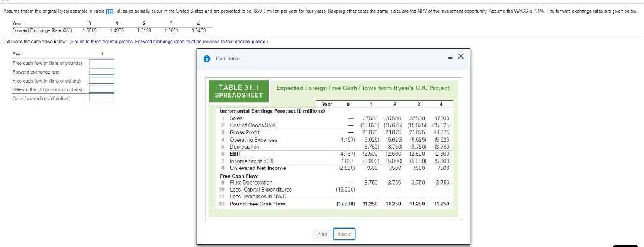The image size is (644, 247).
Task: Select forward rate value 1.3631
Action: coord(171,30)
